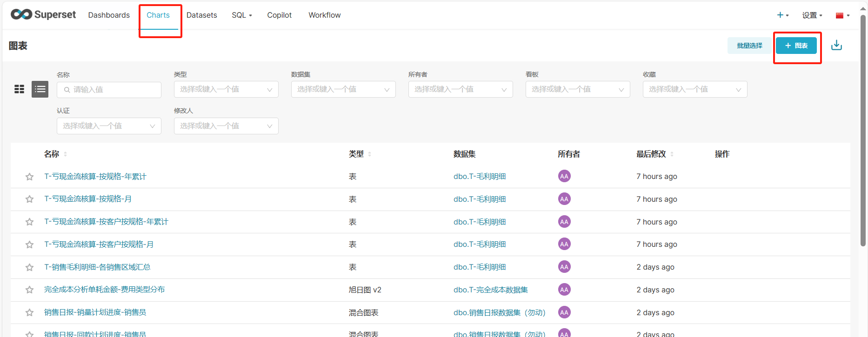
Task: Click owner avatar in 完全成本分析单耗金额 row
Action: coord(564,290)
